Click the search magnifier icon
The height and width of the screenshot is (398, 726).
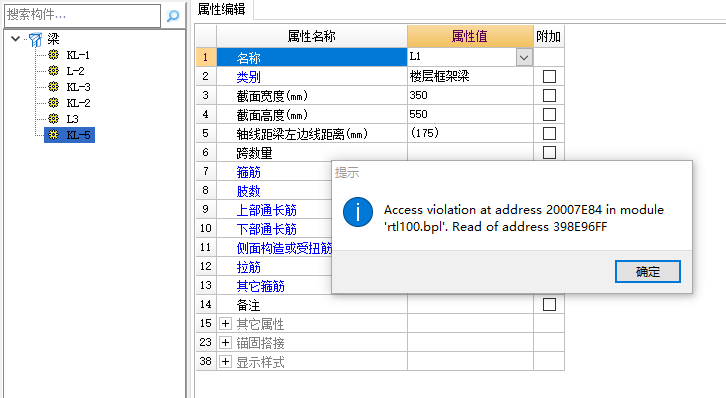pos(173,16)
